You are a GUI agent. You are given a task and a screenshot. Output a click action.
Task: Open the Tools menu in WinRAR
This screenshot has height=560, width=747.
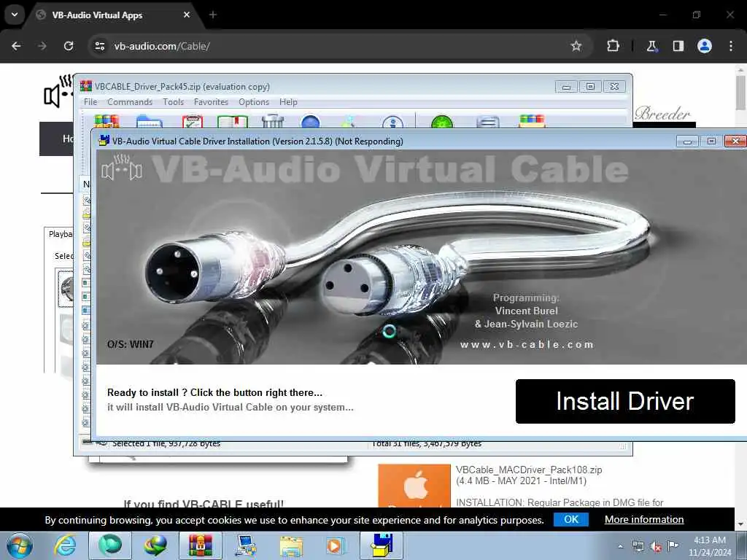[x=173, y=102]
